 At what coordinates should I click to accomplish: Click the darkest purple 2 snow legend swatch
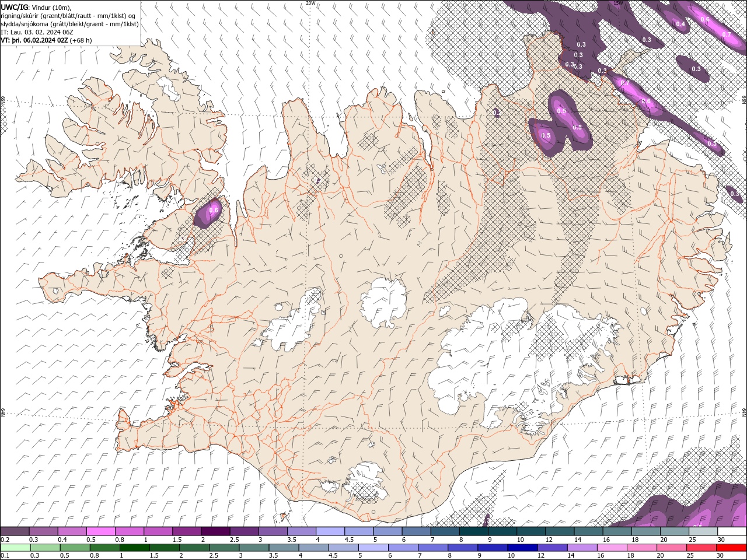point(215,531)
